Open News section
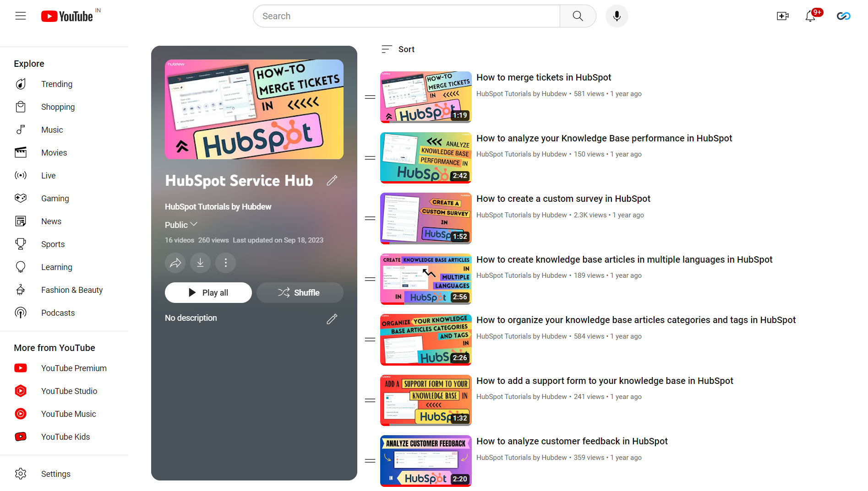The width and height of the screenshot is (868, 491). point(51,221)
